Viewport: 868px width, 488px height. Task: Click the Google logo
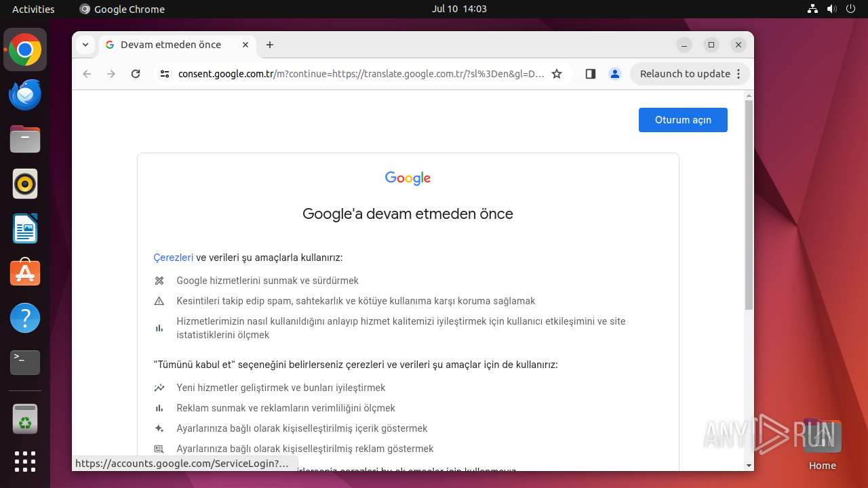[408, 178]
